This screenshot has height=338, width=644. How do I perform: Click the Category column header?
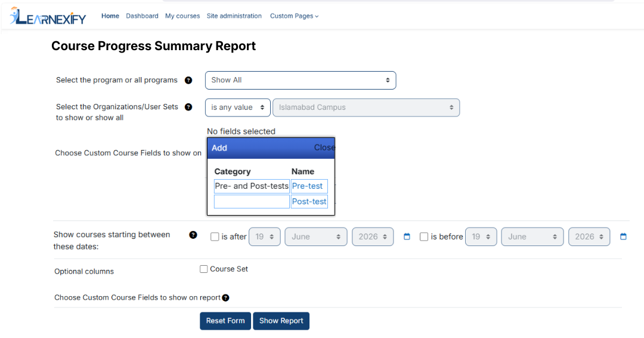[x=233, y=171]
